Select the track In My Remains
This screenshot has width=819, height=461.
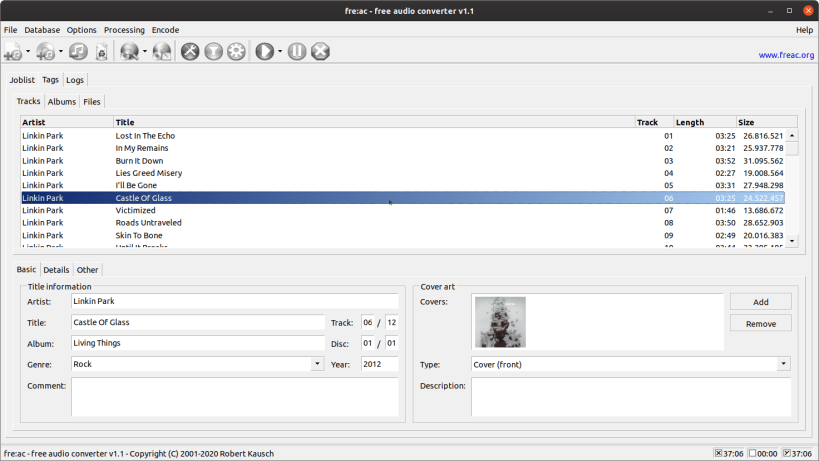(x=403, y=148)
